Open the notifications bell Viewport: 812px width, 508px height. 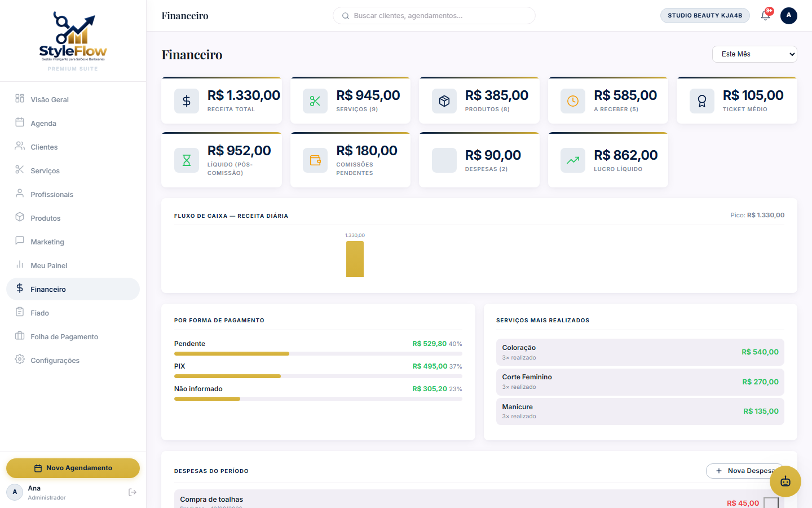pos(765,15)
